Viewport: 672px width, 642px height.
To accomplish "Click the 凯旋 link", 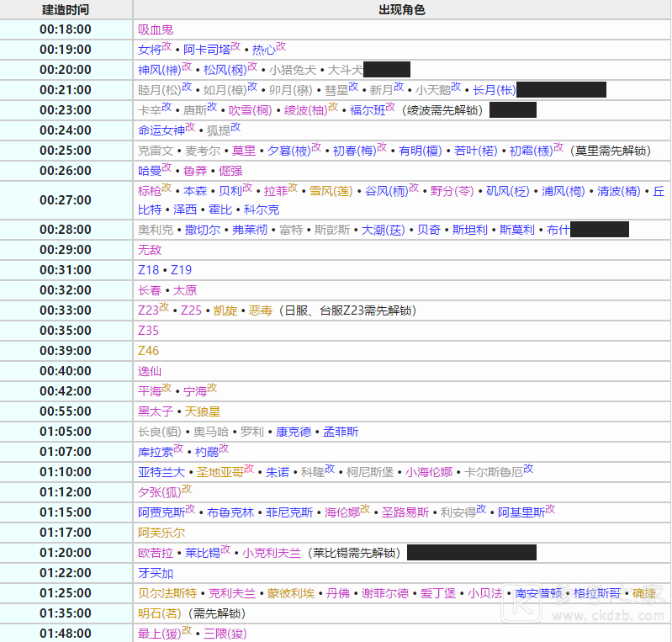I will coord(225,310).
